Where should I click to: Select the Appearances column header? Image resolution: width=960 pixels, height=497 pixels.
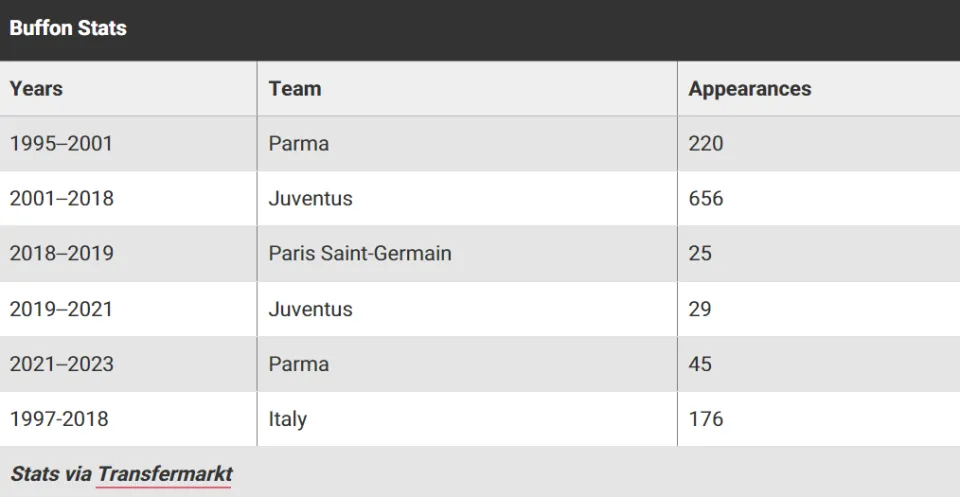tap(749, 89)
